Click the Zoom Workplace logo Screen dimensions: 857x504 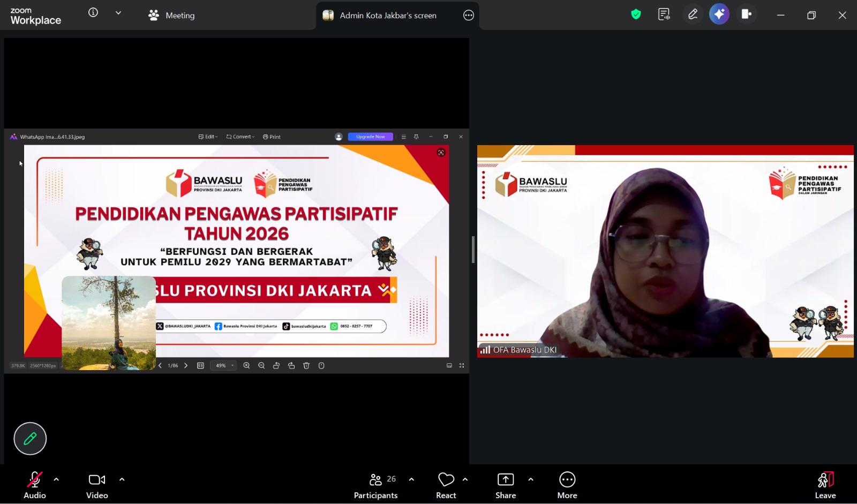(35, 16)
